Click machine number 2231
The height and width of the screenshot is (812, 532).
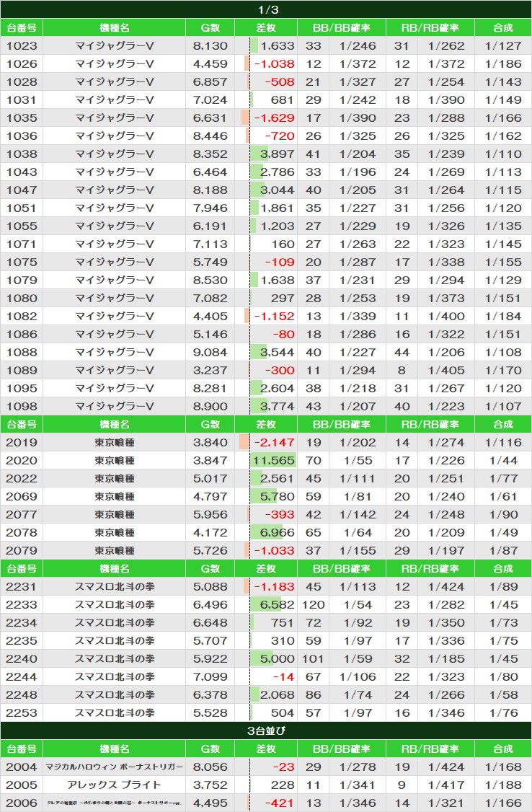tap(22, 587)
